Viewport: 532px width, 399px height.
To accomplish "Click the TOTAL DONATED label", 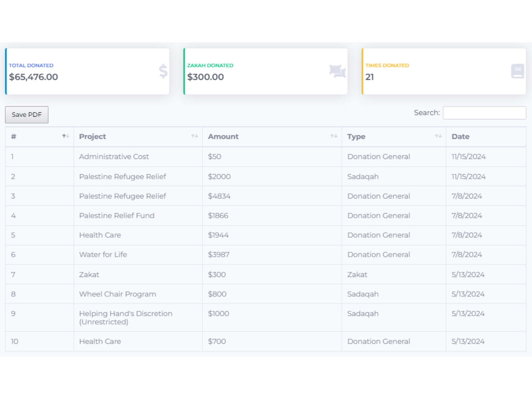I will coord(31,66).
